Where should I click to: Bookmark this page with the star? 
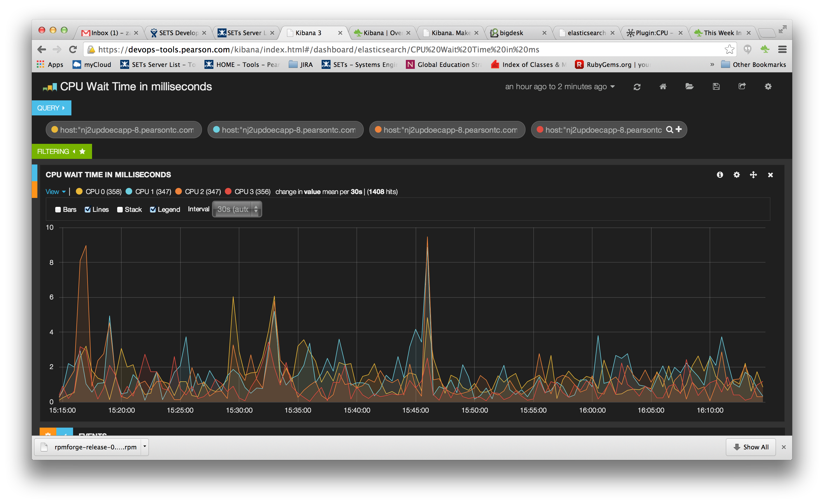[729, 49]
